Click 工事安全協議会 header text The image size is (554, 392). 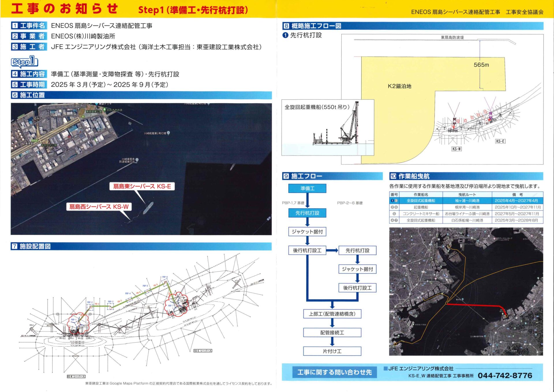[x=525, y=12]
